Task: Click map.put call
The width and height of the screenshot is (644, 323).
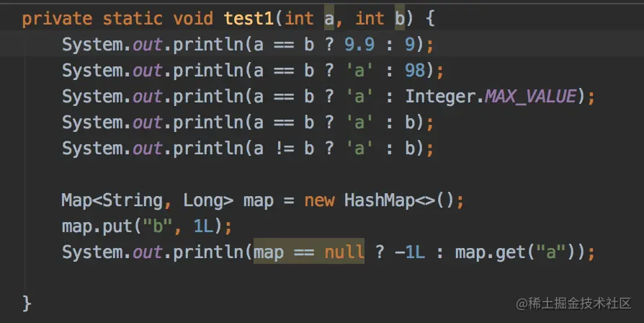Action: click(97, 226)
